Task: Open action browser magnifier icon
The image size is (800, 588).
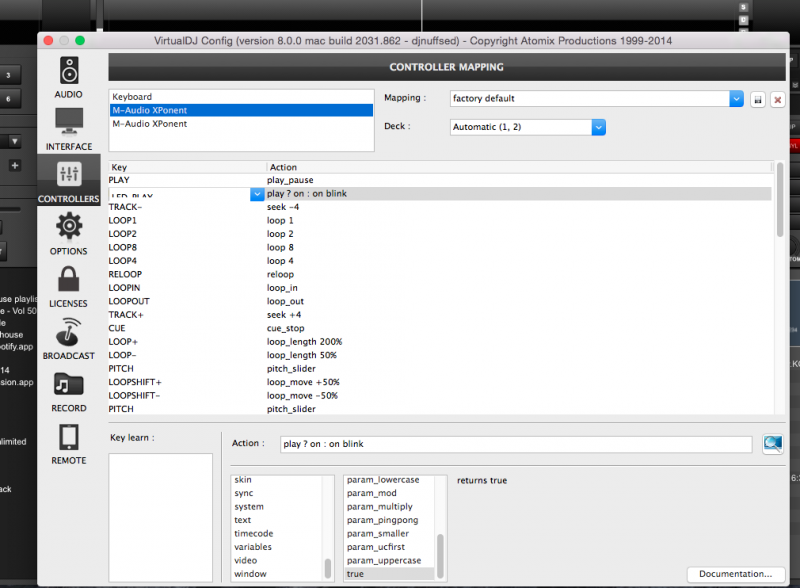Action: pyautogui.click(x=772, y=444)
